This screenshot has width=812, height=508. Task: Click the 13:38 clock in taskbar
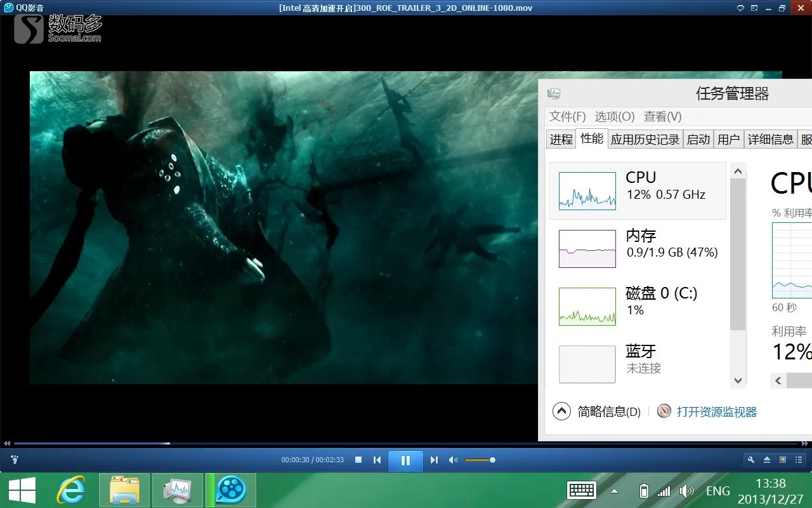(771, 483)
